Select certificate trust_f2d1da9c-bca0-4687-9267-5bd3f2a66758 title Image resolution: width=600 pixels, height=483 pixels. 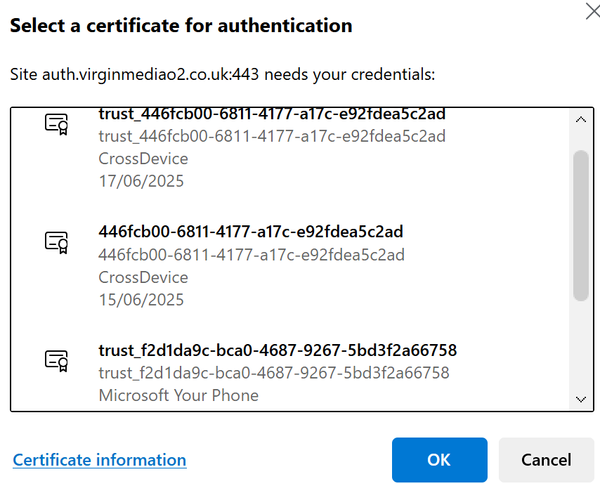click(278, 350)
